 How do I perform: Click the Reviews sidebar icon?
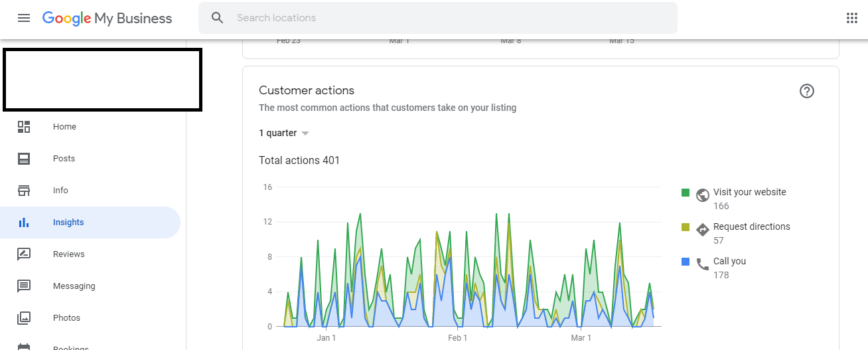pos(24,254)
